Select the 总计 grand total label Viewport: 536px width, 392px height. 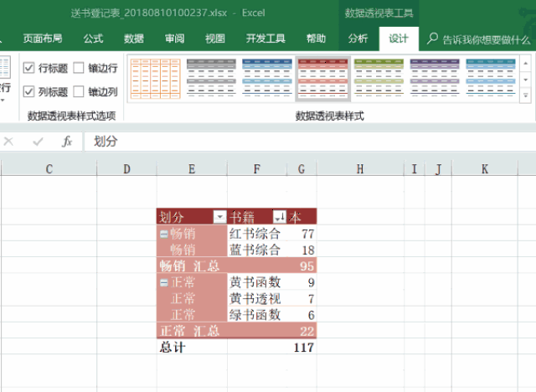173,348
